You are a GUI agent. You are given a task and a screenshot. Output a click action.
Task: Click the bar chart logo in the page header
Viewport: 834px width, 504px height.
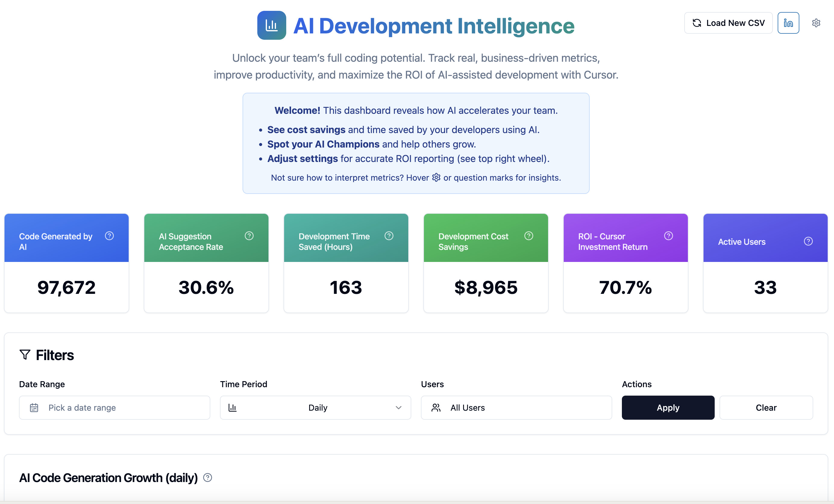coord(271,25)
